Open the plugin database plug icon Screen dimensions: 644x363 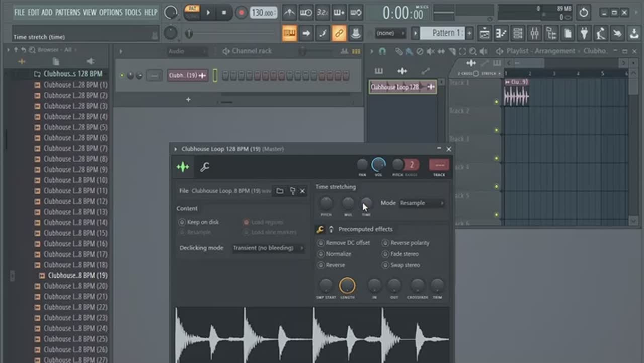point(584,34)
